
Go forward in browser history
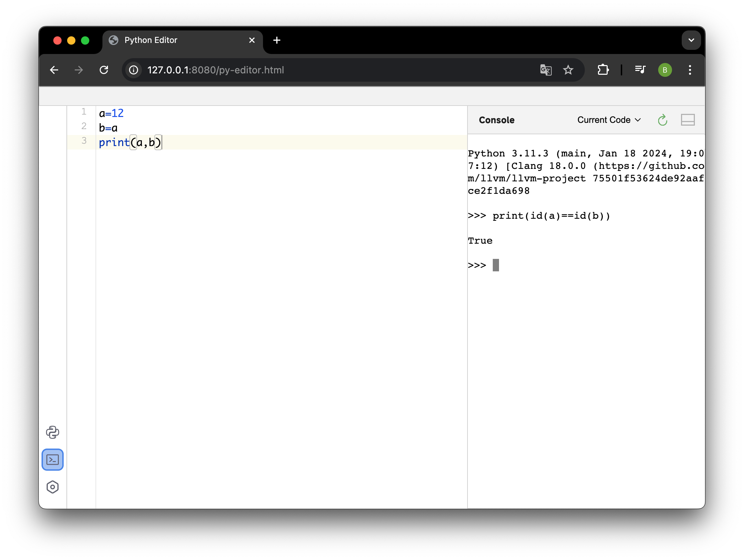click(x=79, y=70)
